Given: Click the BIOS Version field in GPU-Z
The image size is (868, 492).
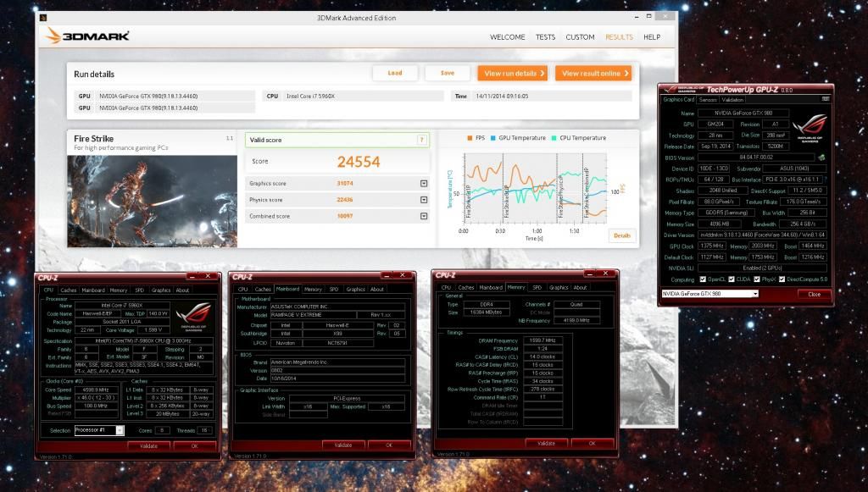Looking at the screenshot, I should pos(755,158).
